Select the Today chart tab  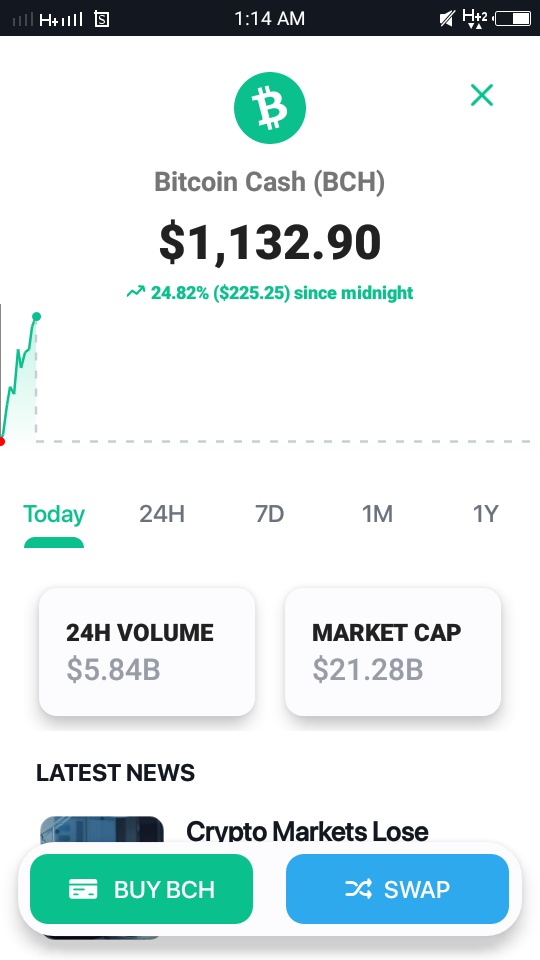pos(54,514)
